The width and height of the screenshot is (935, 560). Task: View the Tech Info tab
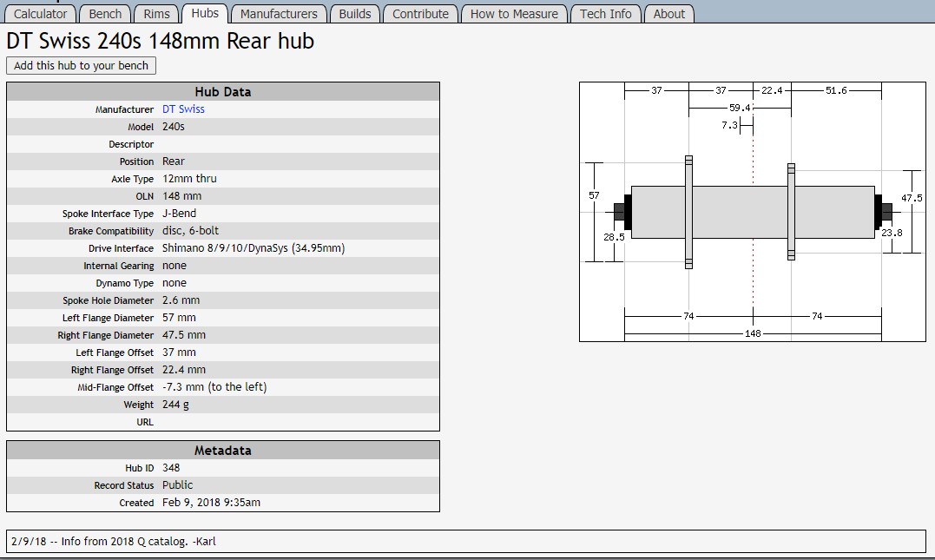click(x=605, y=14)
